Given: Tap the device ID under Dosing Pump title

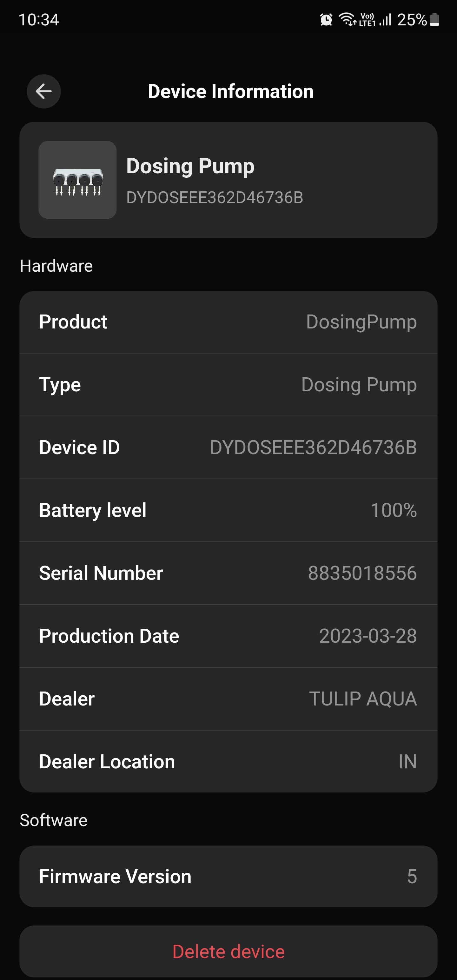Looking at the screenshot, I should click(215, 197).
